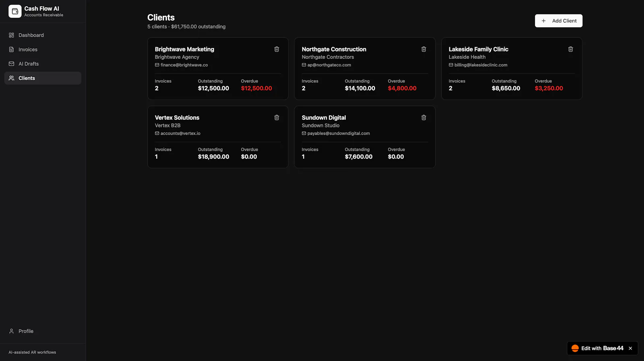Image resolution: width=644 pixels, height=361 pixels.
Task: Click the email accounts@vertex.io
Action: click(x=180, y=133)
